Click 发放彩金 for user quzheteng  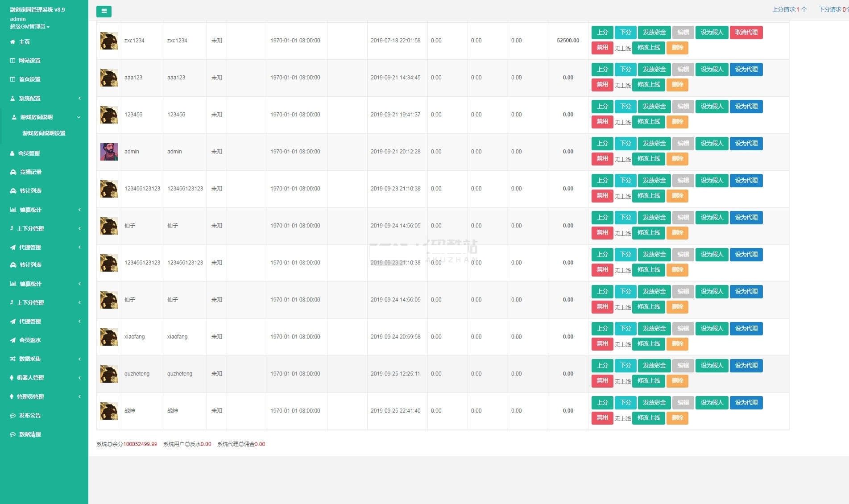point(654,366)
